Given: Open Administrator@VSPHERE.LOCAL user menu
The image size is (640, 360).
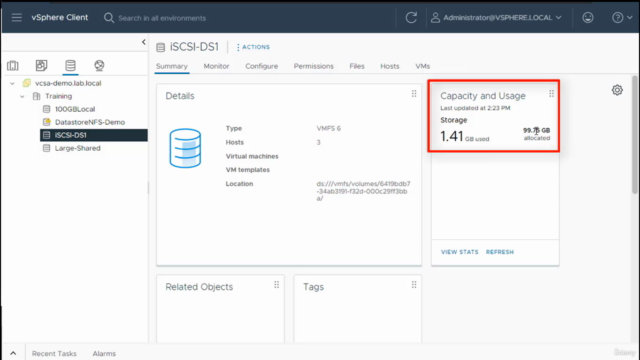Looking at the screenshot, I should tap(496, 18).
